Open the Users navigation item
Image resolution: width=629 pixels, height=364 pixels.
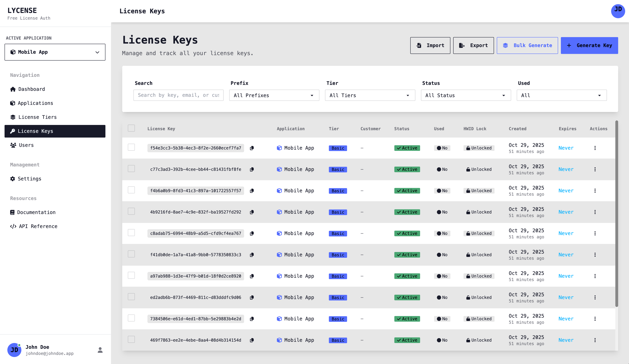(x=26, y=145)
